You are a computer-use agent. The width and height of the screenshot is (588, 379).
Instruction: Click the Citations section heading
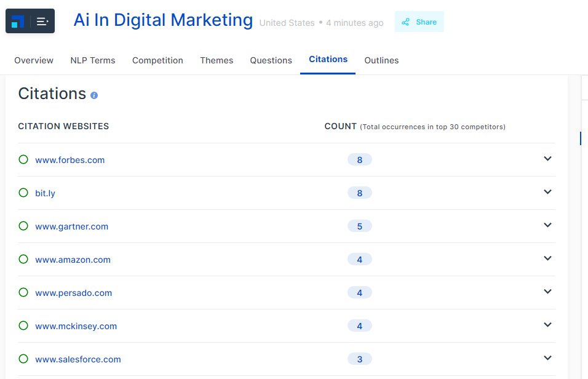coord(52,94)
